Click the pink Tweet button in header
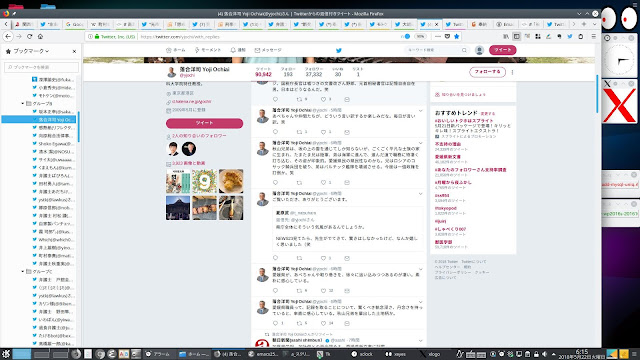 pos(502,50)
